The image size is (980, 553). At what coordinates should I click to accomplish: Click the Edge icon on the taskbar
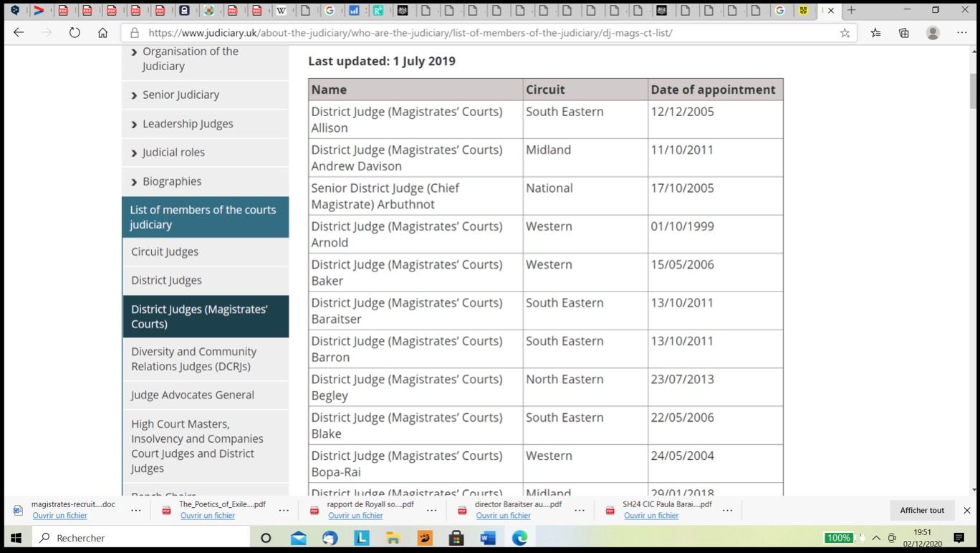click(519, 538)
